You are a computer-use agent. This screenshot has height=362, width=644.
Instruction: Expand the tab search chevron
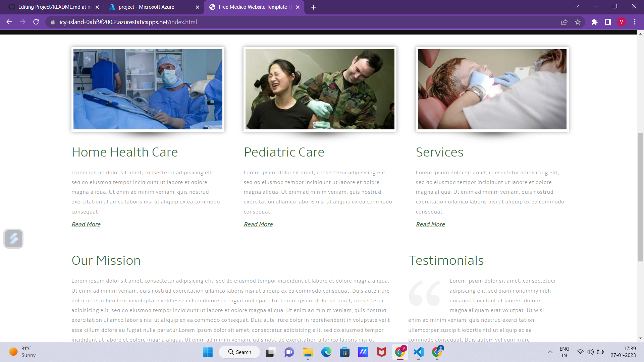[x=577, y=6]
